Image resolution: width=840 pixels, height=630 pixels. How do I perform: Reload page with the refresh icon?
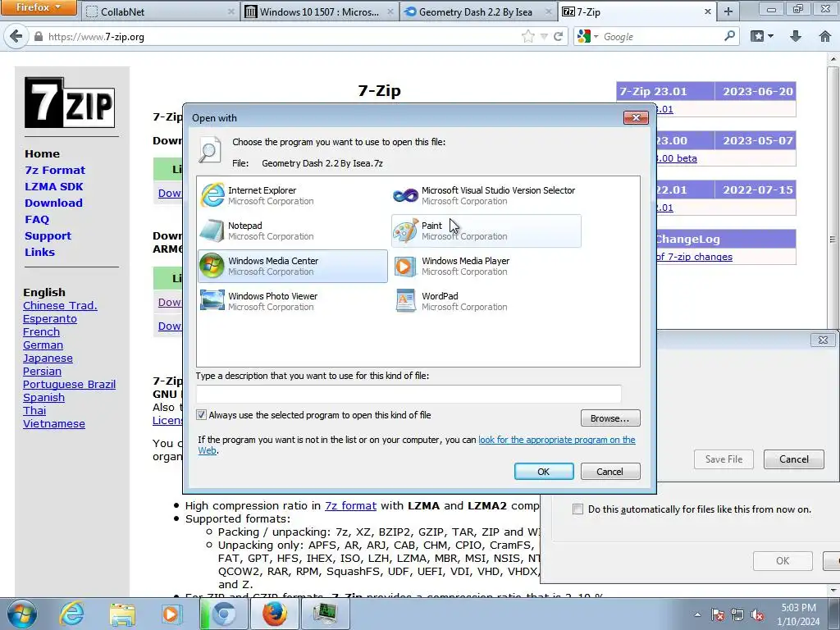pyautogui.click(x=558, y=36)
